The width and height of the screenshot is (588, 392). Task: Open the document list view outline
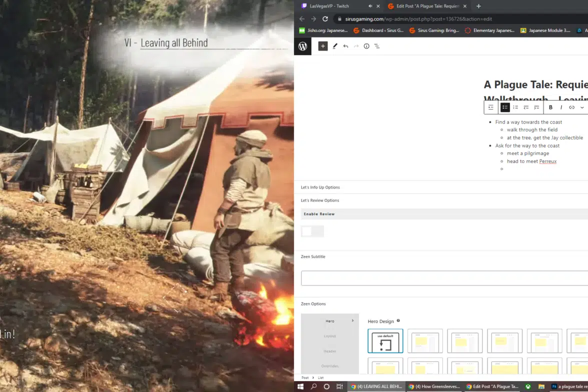point(377,46)
